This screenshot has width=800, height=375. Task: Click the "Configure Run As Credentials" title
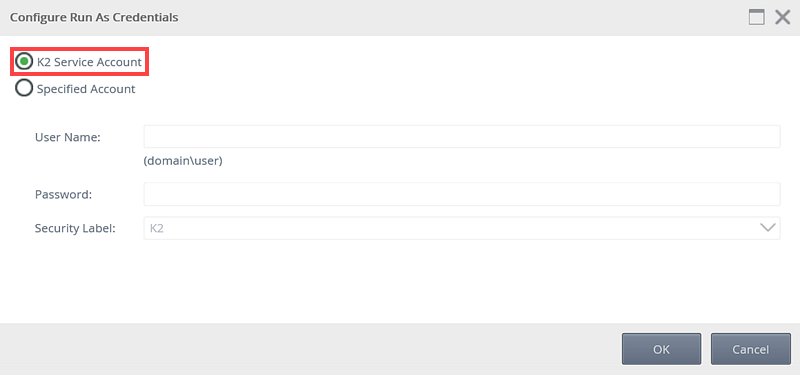[x=94, y=17]
